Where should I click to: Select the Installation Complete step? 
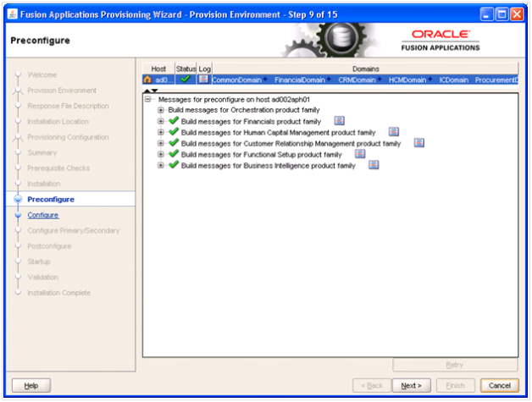click(59, 293)
